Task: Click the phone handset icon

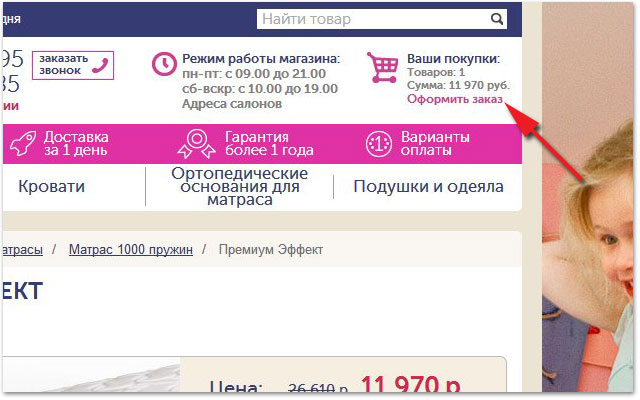Action: (x=100, y=65)
